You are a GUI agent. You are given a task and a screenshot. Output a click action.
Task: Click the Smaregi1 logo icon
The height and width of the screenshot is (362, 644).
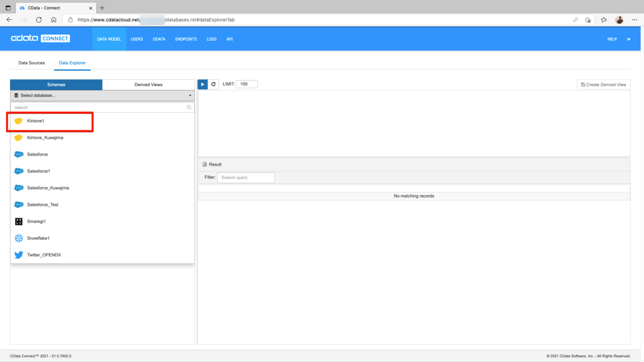(19, 221)
